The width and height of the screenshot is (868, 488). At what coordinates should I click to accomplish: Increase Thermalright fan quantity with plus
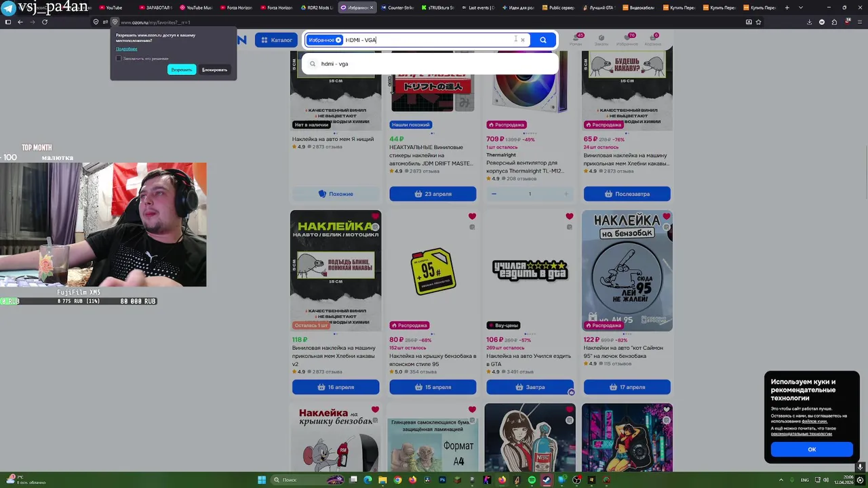point(566,194)
